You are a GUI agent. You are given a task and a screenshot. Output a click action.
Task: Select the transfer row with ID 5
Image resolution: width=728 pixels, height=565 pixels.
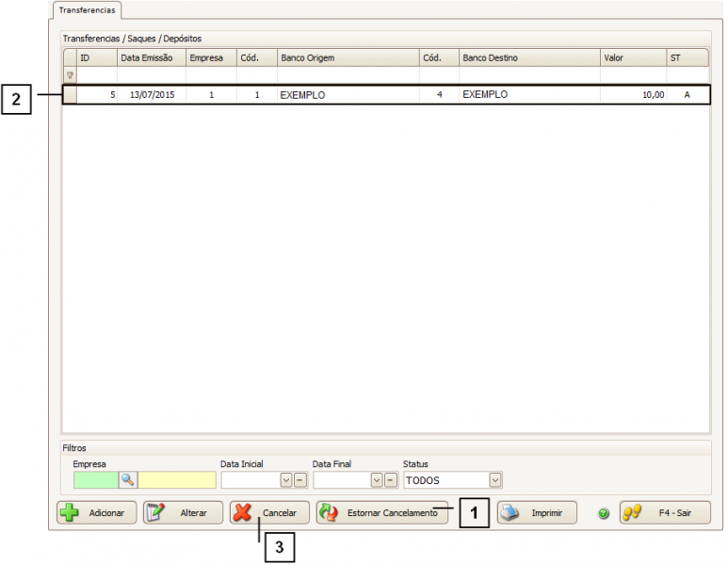pos(377,95)
